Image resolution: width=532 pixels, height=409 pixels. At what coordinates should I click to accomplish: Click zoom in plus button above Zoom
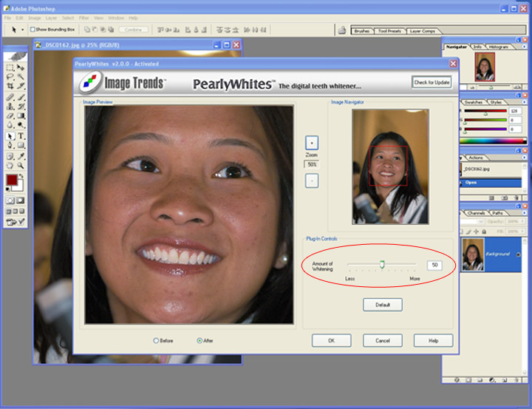click(x=312, y=143)
